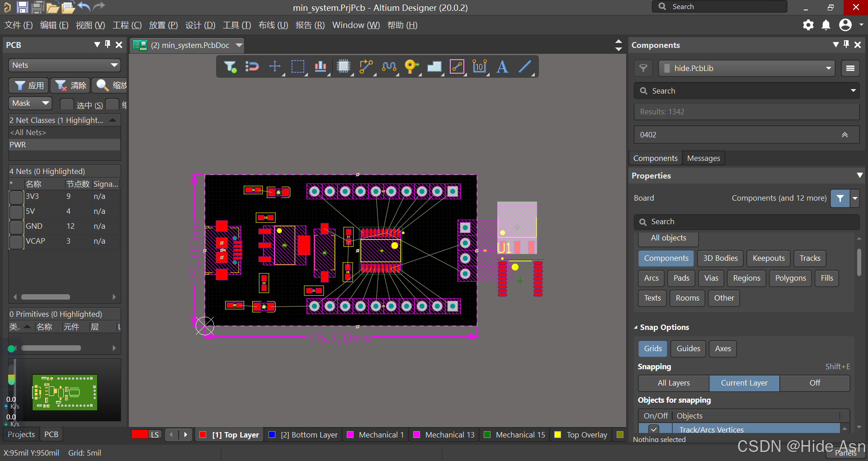Screen dimensions: 868x461
Task: Toggle Track/Arcs Vertices snapping checkbox
Action: pos(654,429)
